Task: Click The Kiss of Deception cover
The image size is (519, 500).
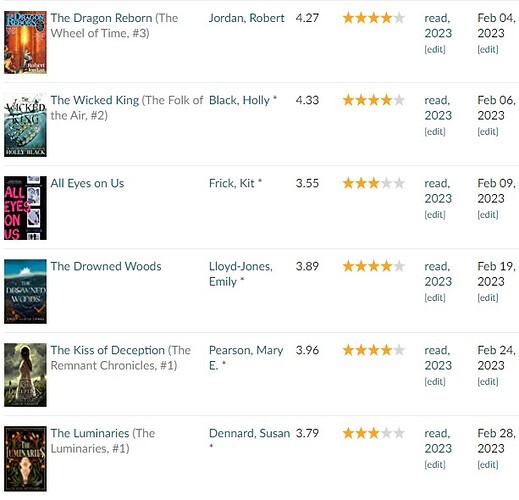Action: point(25,375)
